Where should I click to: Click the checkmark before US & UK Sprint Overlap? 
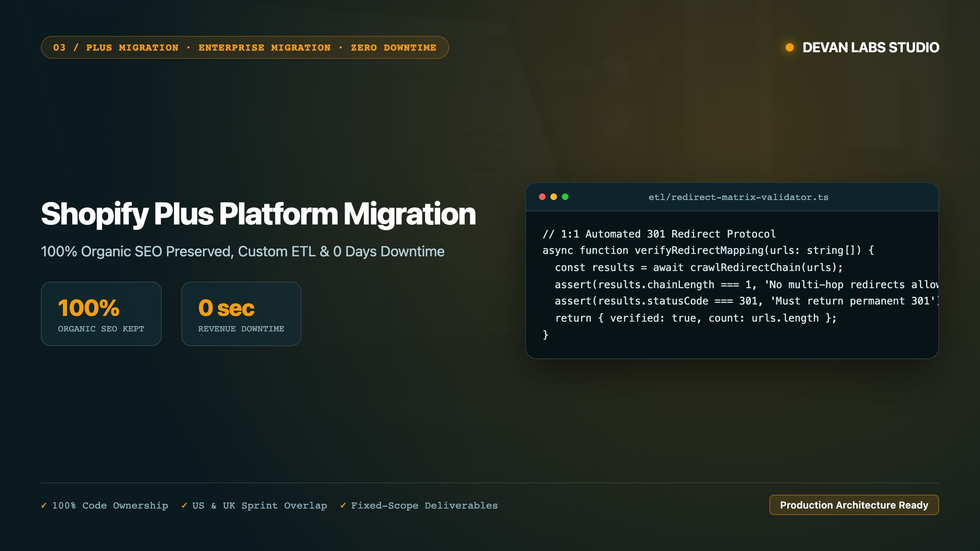(x=184, y=505)
